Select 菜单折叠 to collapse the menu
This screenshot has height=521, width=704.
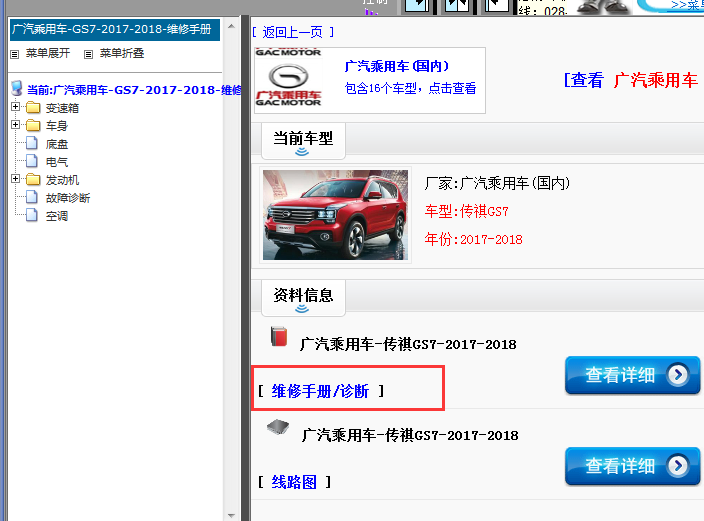pyautogui.click(x=122, y=53)
